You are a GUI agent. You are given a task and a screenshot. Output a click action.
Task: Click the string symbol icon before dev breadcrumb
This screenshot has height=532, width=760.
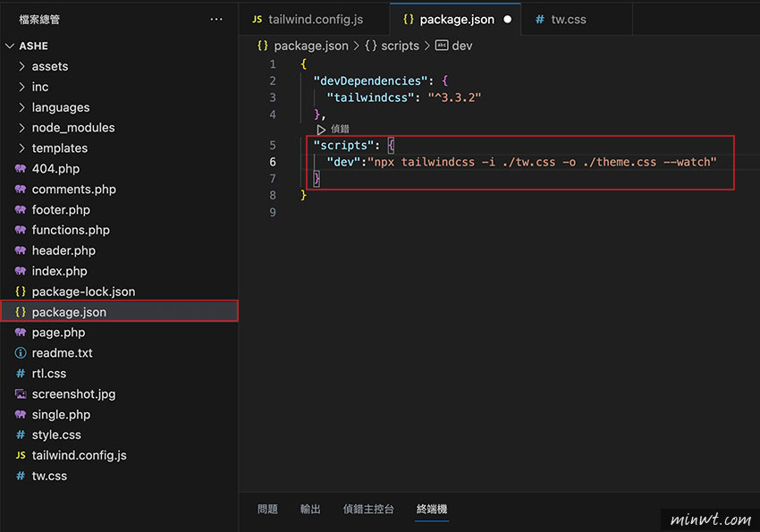click(x=442, y=46)
